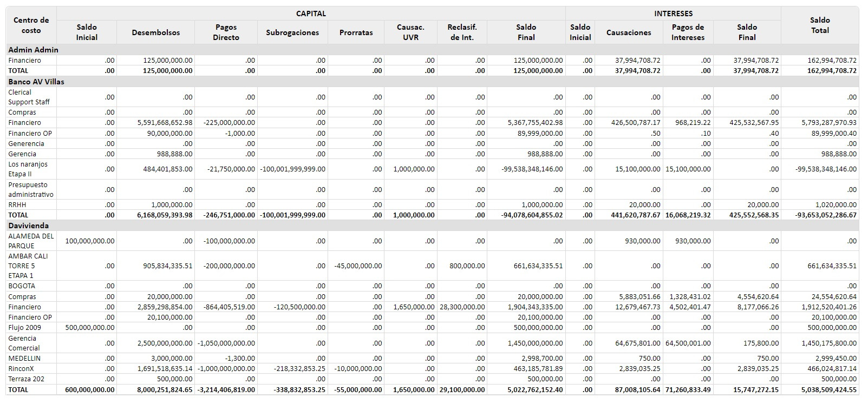The width and height of the screenshot is (868, 404).
Task: Click the 5,367,755,402.98 saldo final value
Action: 535,123
